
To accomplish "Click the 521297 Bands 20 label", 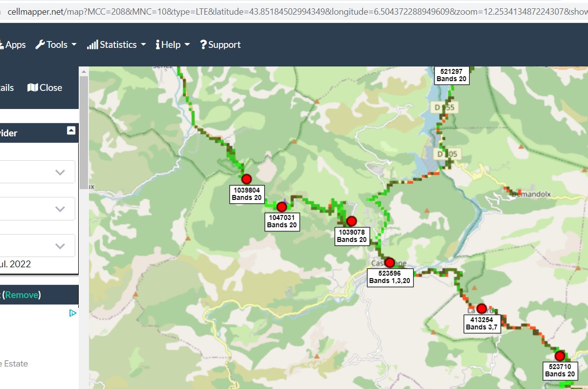I will coord(452,75).
